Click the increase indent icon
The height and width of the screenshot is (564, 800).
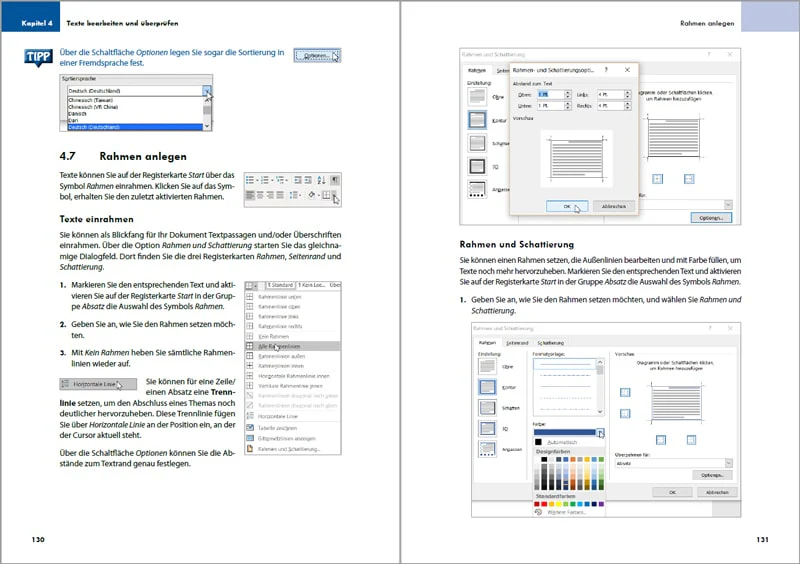click(x=308, y=180)
